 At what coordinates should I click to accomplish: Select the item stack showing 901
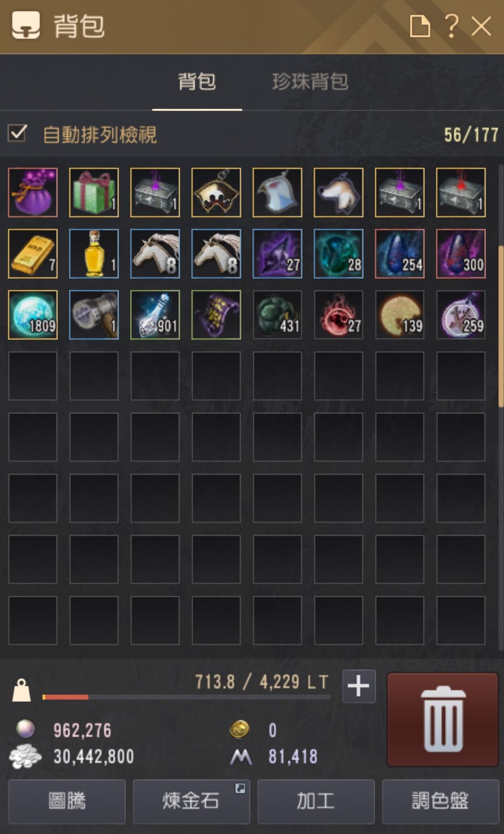point(155,315)
